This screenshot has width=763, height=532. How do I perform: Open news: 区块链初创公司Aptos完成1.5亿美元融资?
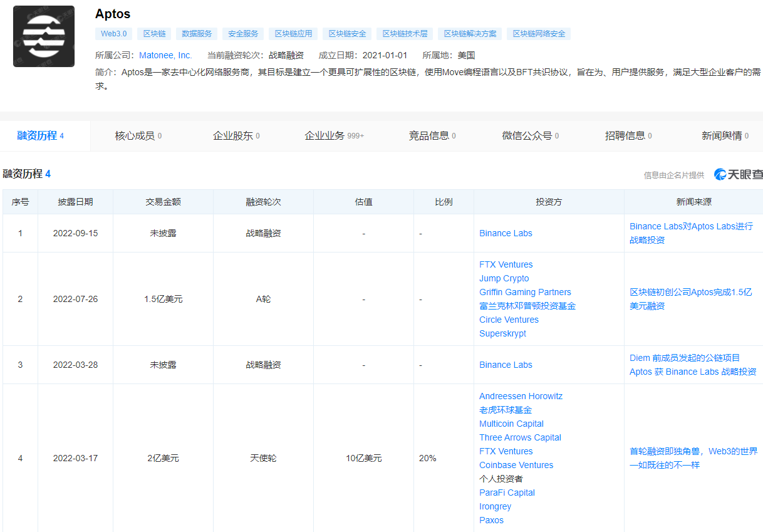click(x=691, y=299)
